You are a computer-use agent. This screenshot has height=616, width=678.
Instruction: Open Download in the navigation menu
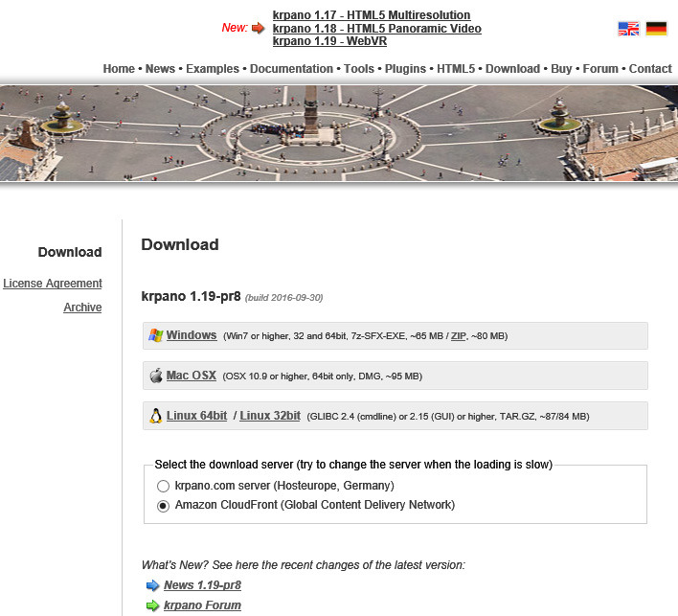[513, 69]
